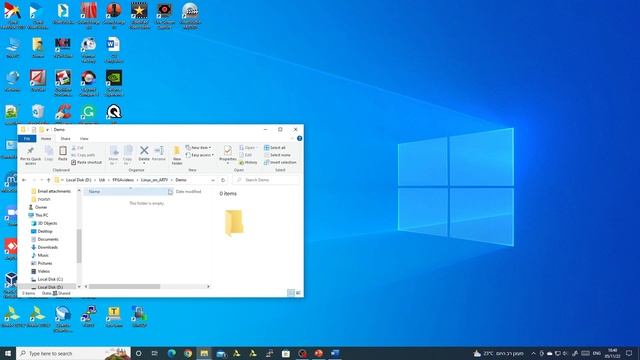The width and height of the screenshot is (640, 360).
Task: Click the Windows Start button
Action: [x=8, y=353]
